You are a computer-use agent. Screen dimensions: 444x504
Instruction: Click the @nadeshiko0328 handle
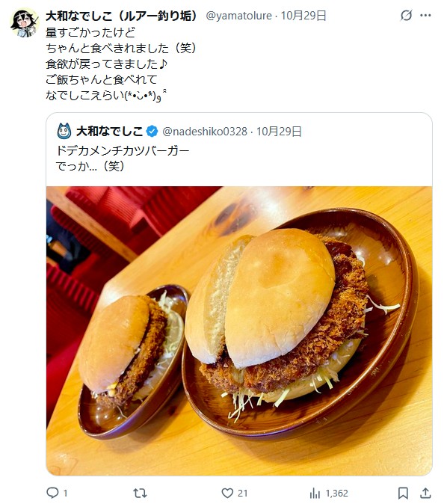205,132
